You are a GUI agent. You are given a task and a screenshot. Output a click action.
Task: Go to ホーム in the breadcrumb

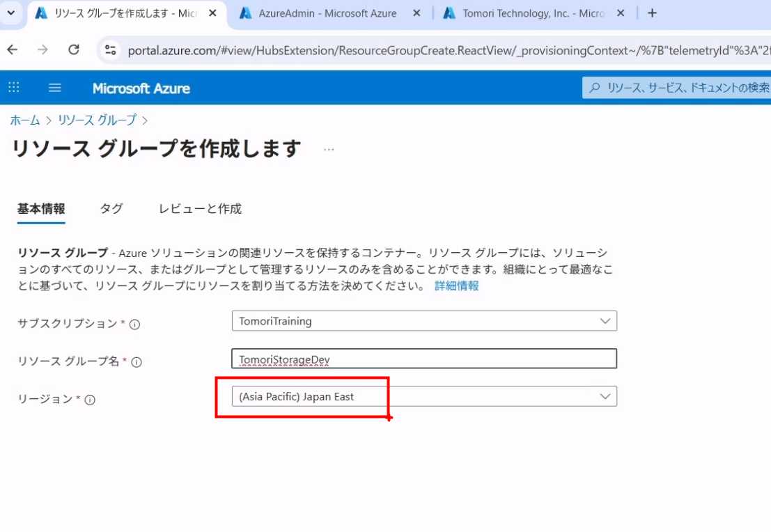tap(25, 120)
